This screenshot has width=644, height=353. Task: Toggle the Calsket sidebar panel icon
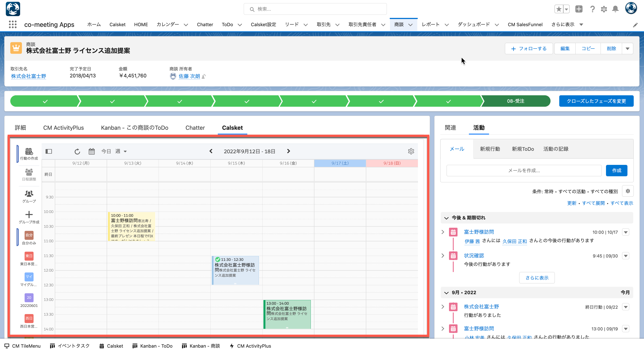[49, 151]
